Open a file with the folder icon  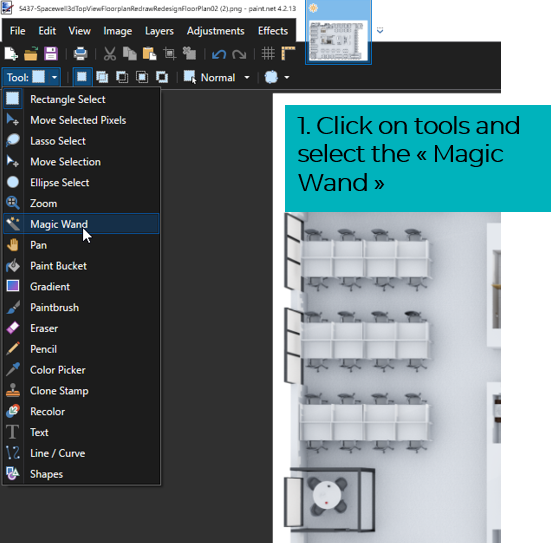pyautogui.click(x=31, y=54)
